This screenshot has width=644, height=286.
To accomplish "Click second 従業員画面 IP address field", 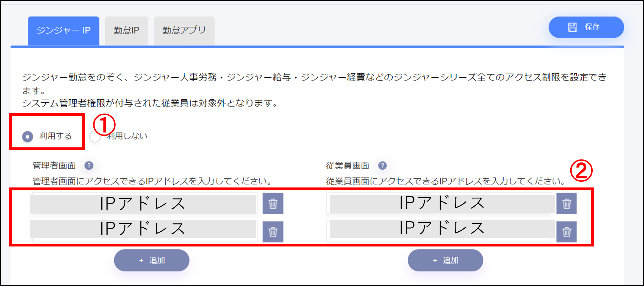I will (x=438, y=231).
